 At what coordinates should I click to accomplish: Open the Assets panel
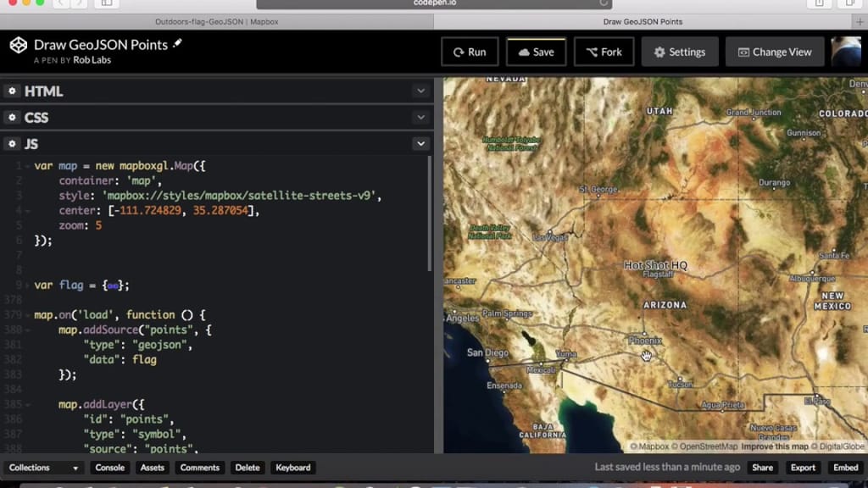point(153,468)
